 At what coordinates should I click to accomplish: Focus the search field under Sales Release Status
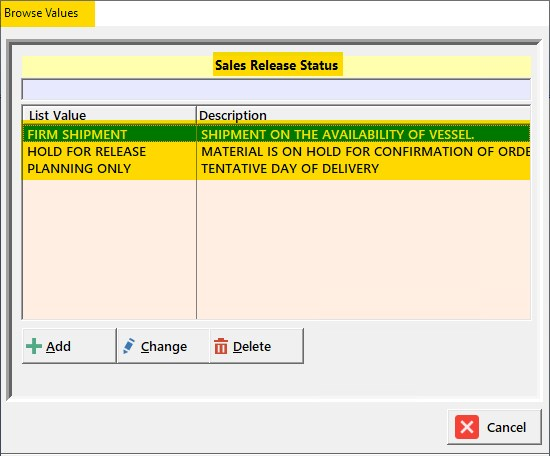point(276,89)
